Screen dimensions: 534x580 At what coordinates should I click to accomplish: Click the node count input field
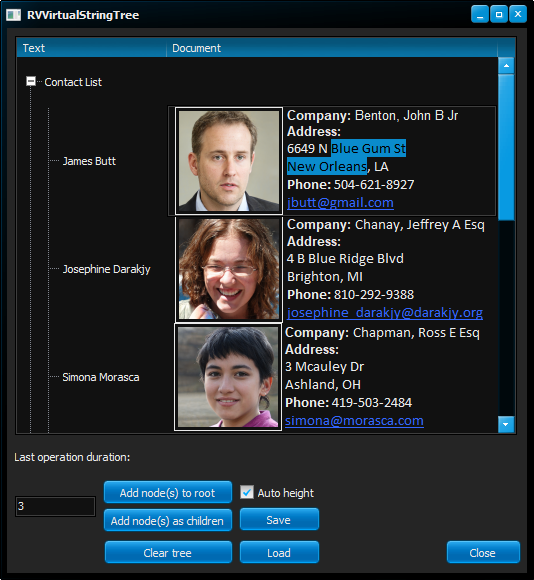[x=55, y=506]
